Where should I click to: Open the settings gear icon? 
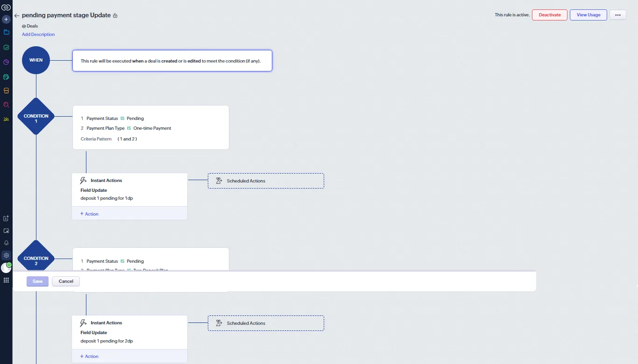click(x=6, y=255)
